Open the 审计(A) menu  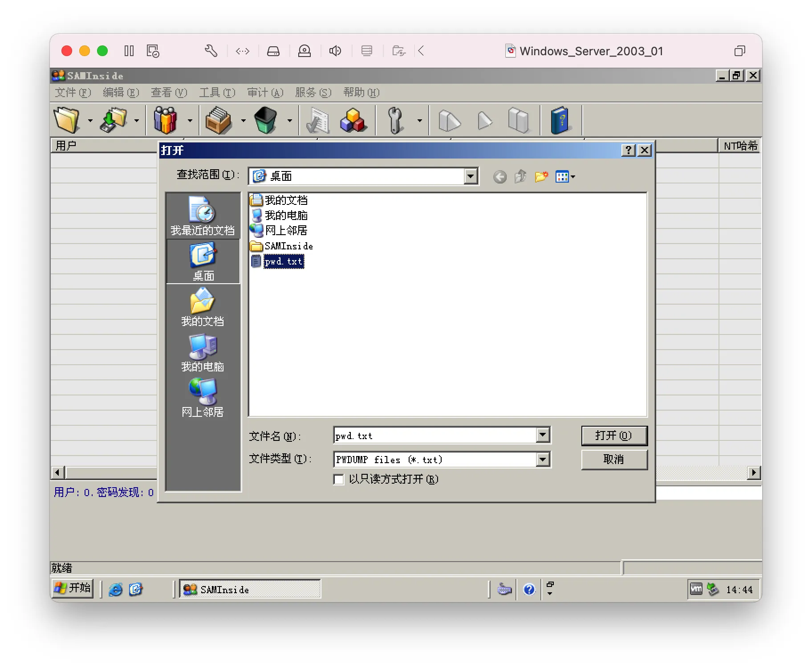point(265,93)
